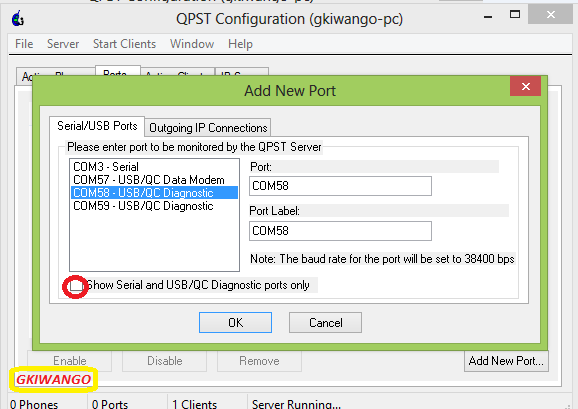Close the Add New Port dialog
The height and width of the screenshot is (409, 578).
525,86
